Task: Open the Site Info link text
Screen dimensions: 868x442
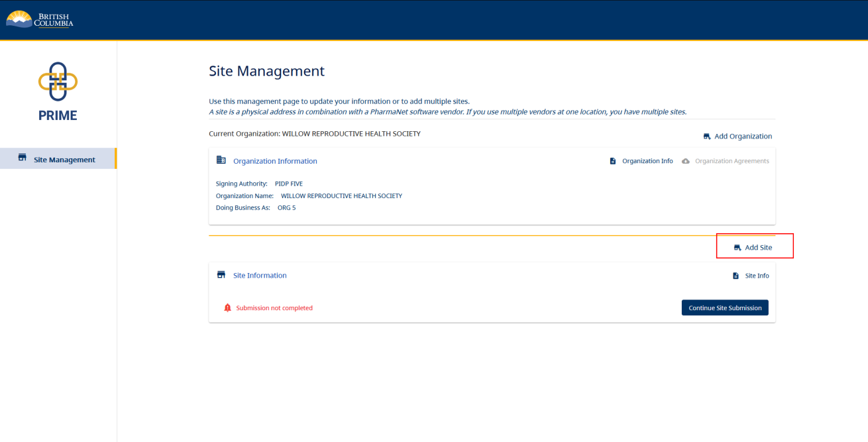Action: pyautogui.click(x=757, y=276)
